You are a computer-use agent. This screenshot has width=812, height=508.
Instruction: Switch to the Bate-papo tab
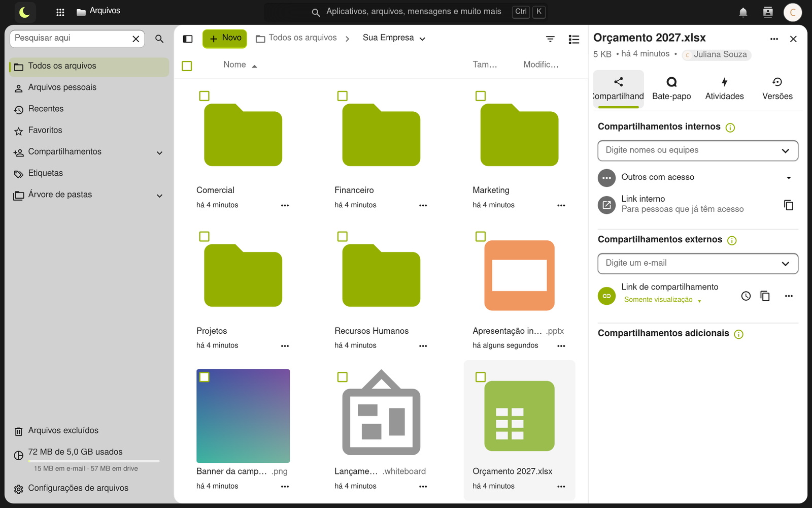click(671, 89)
